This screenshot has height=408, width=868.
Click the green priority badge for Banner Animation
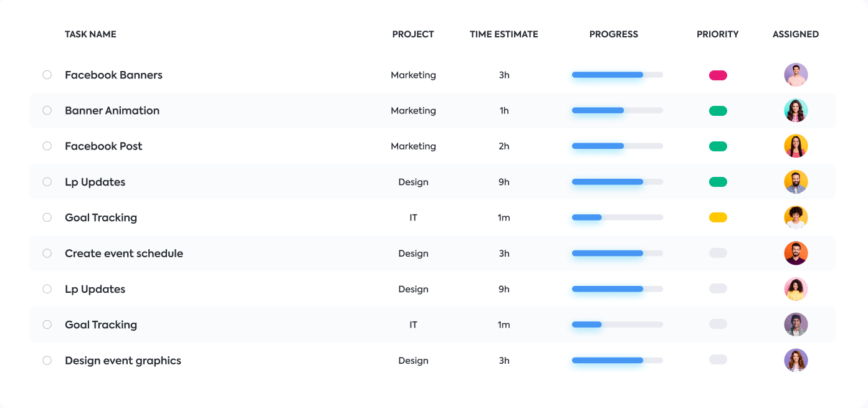click(718, 111)
